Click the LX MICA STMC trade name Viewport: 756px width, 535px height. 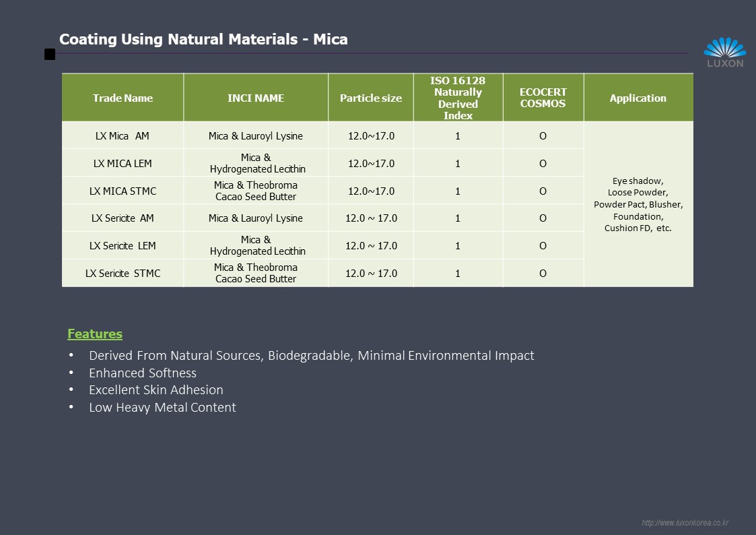[x=123, y=191]
